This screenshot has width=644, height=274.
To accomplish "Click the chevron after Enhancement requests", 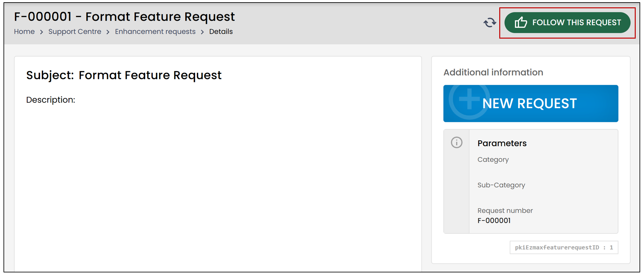I will coord(202,32).
